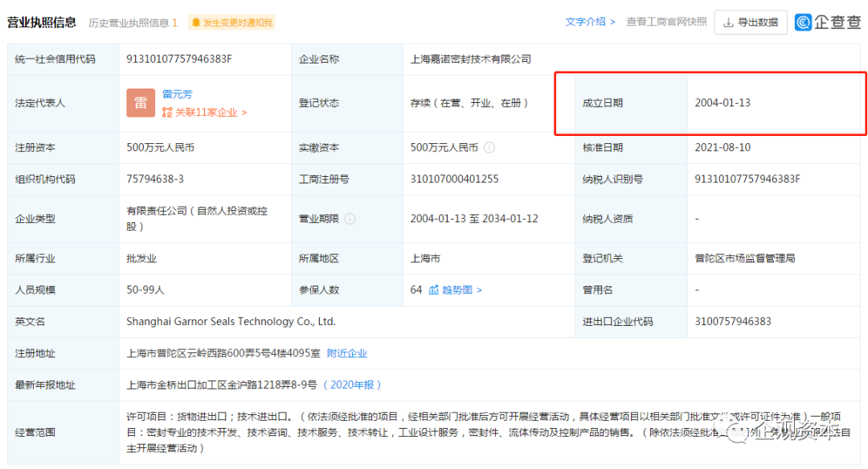Click business term 2004-01-13 至 2034-01-12

(474, 219)
